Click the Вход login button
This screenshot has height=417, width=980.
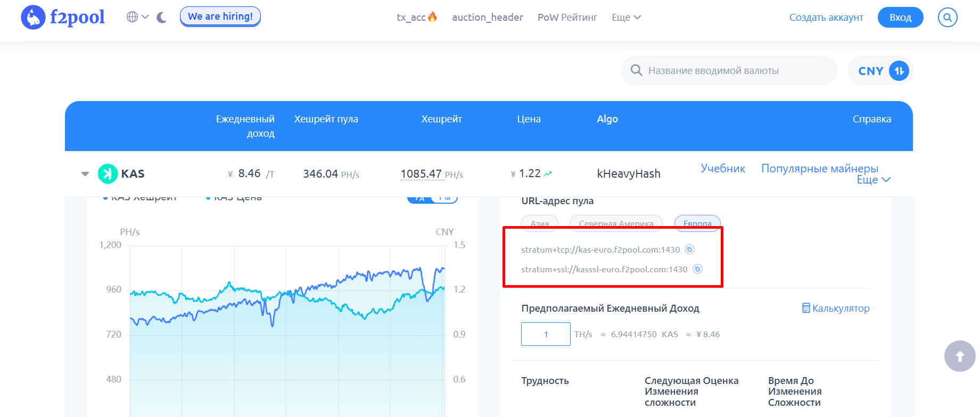pyautogui.click(x=901, y=18)
